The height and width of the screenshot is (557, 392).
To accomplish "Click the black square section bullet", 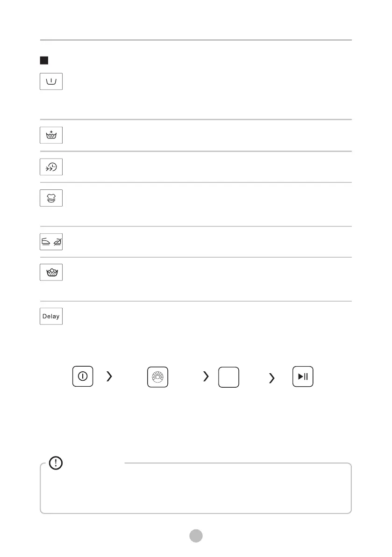I will [44, 60].
